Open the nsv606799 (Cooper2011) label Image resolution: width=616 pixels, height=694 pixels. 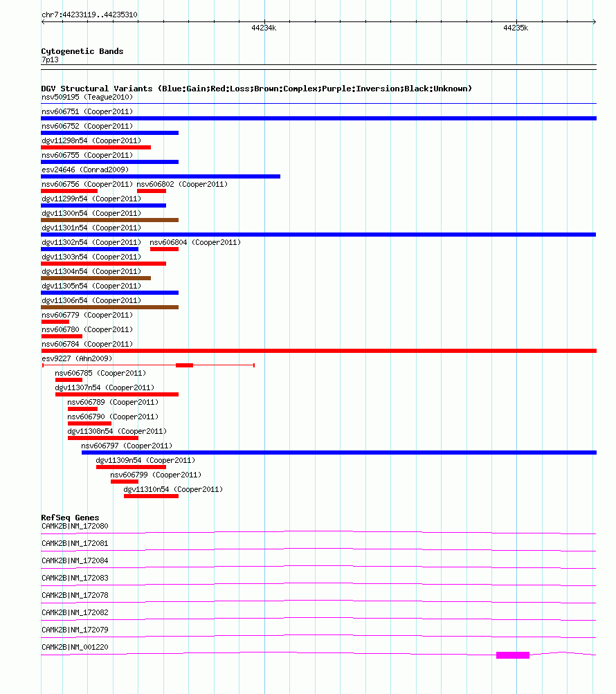[156, 475]
